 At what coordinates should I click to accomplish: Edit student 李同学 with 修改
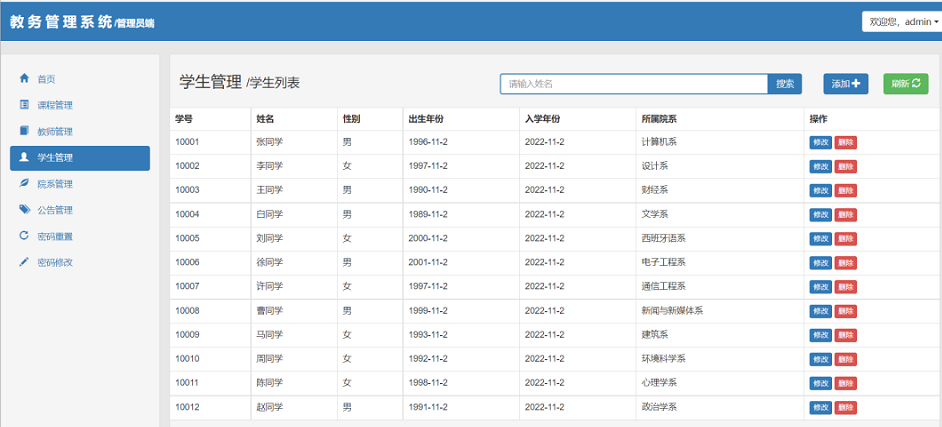coord(820,166)
